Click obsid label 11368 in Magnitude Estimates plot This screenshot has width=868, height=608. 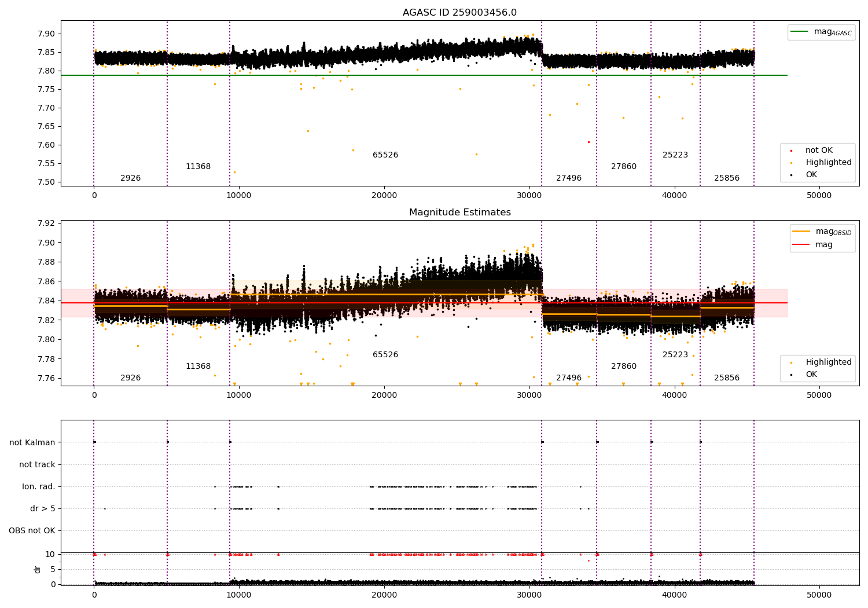(x=198, y=366)
